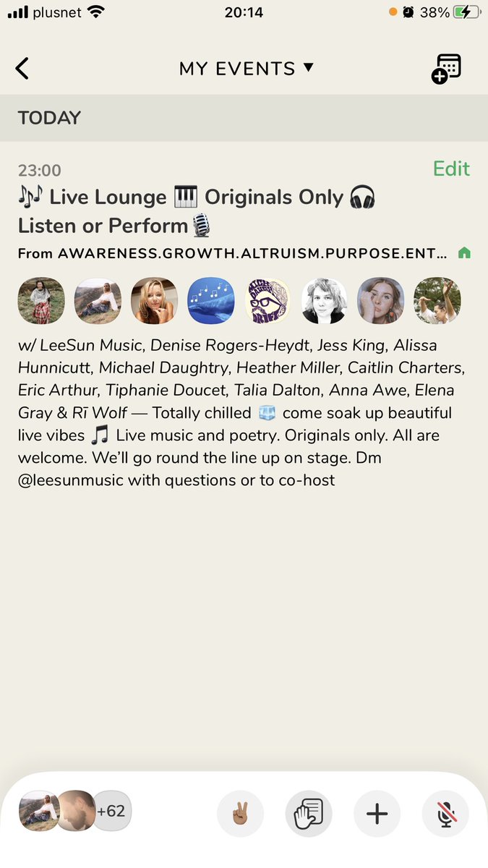Return to room via bottom-left avatar
488x868 pixels.
tap(39, 811)
